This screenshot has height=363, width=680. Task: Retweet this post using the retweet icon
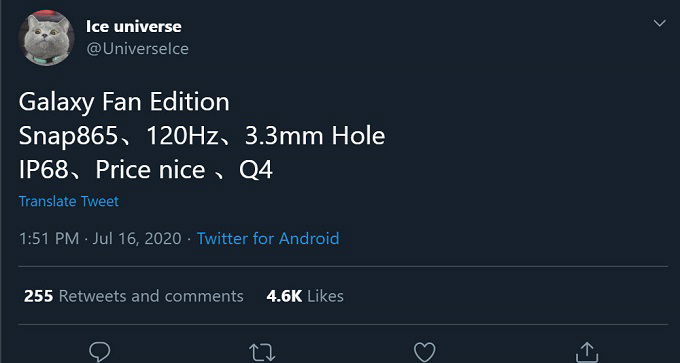[262, 353]
